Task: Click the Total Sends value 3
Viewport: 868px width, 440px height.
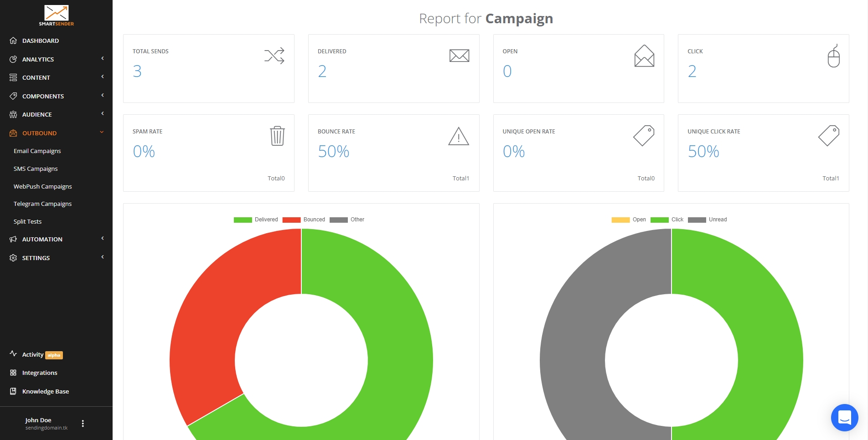Action: (137, 71)
